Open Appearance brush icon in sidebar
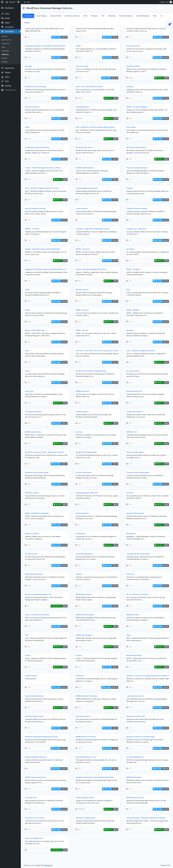 pyautogui.click(x=2, y=68)
